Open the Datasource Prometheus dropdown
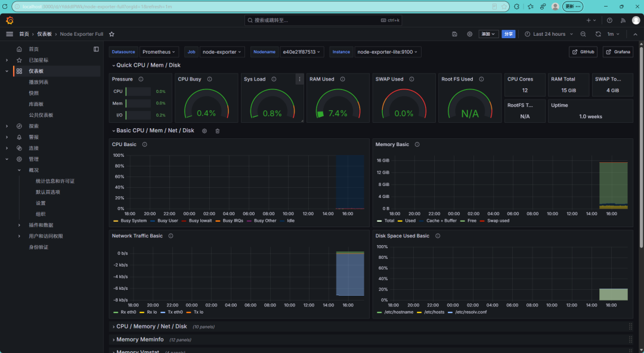Image resolution: width=644 pixels, height=353 pixels. pos(159,52)
